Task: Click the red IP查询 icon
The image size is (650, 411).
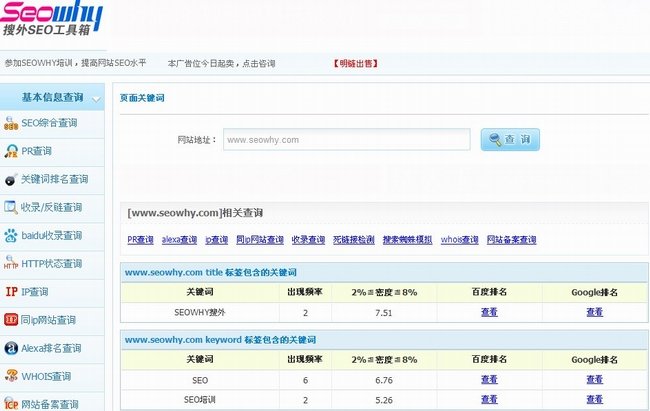Action: coord(11,292)
